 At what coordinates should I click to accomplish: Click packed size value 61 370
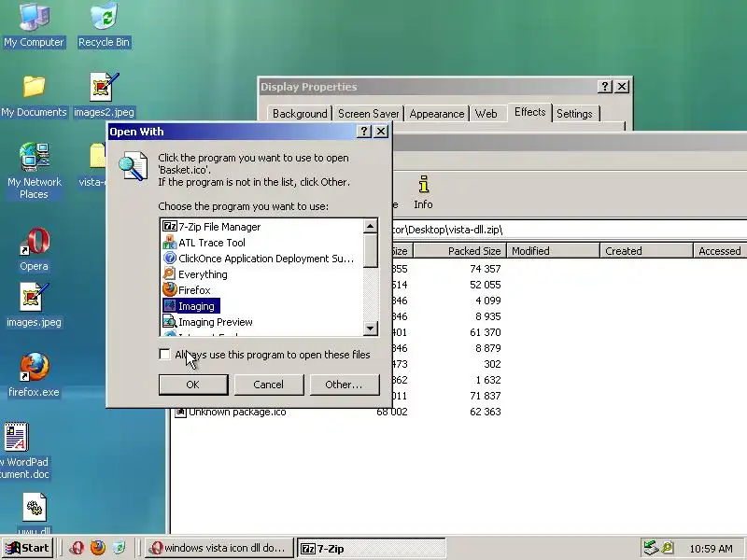[485, 332]
